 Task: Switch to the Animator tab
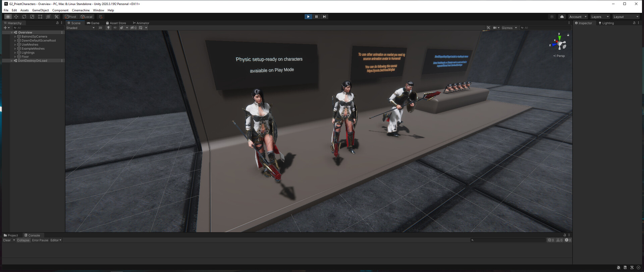tap(141, 23)
